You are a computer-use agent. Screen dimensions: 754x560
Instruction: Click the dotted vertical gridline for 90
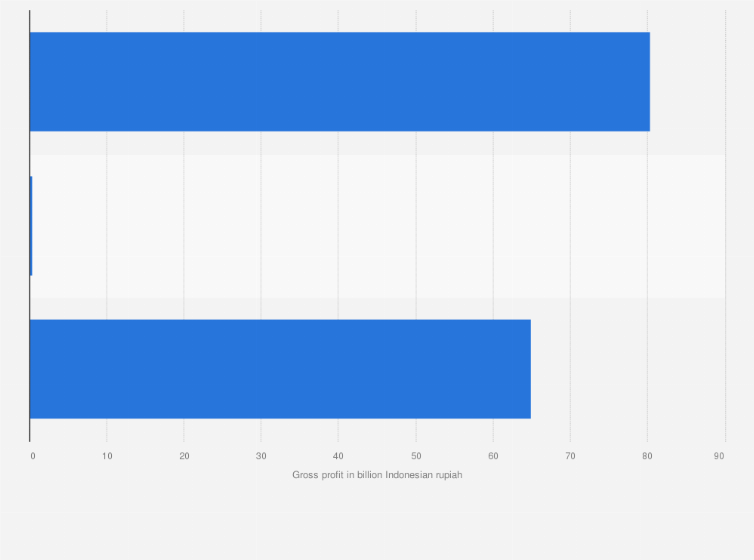(x=725, y=226)
